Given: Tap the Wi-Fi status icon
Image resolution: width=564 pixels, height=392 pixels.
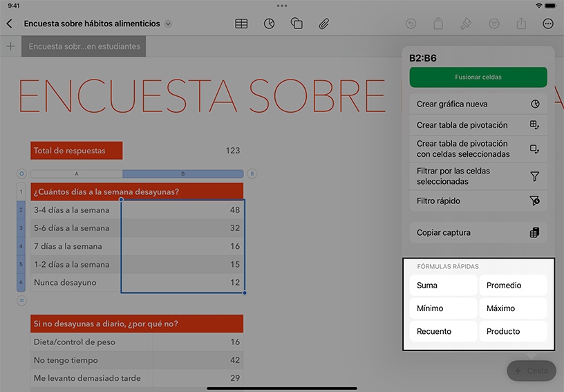Looking at the screenshot, I should tap(538, 6).
